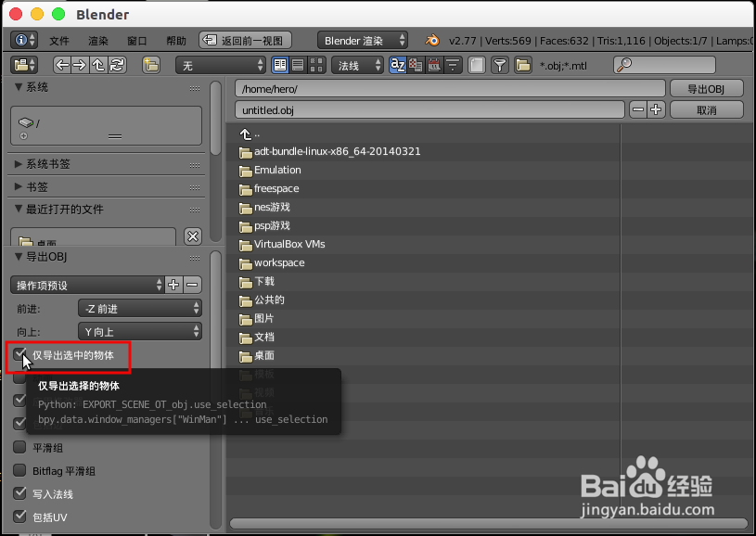Toggle folder filter icon
Image resolution: width=756 pixels, height=536 pixels.
[522, 65]
